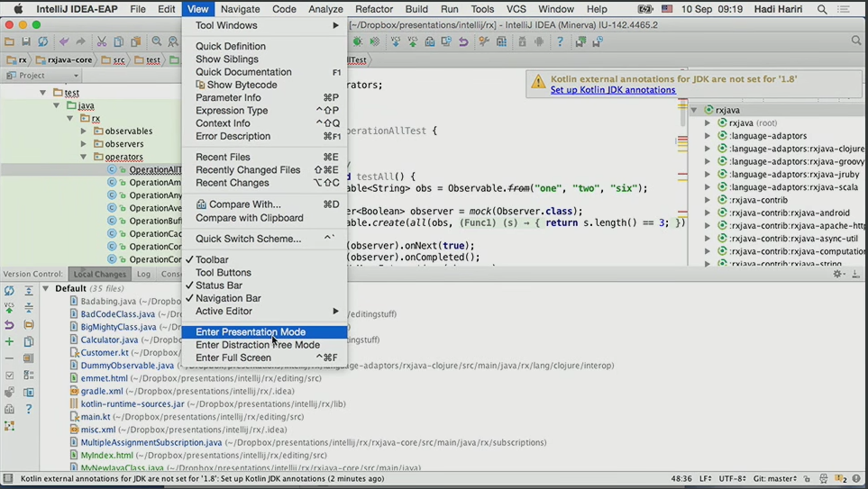Select Enter Presentation Mode

click(265, 332)
